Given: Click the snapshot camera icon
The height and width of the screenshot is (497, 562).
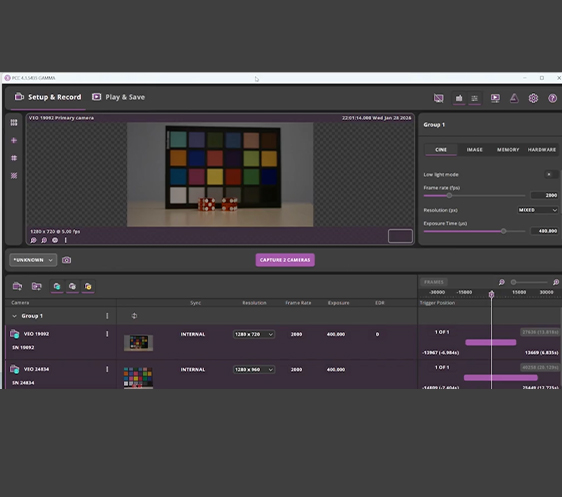Looking at the screenshot, I should point(67,260).
